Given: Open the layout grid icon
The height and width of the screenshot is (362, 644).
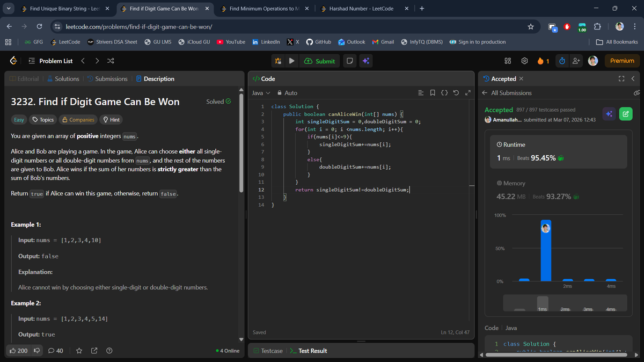Looking at the screenshot, I should 508,61.
